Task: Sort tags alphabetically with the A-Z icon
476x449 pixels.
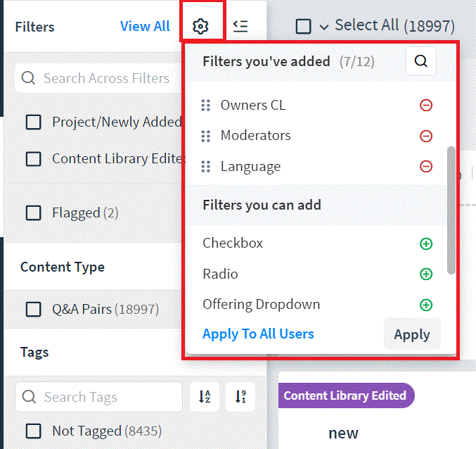Action: point(205,397)
